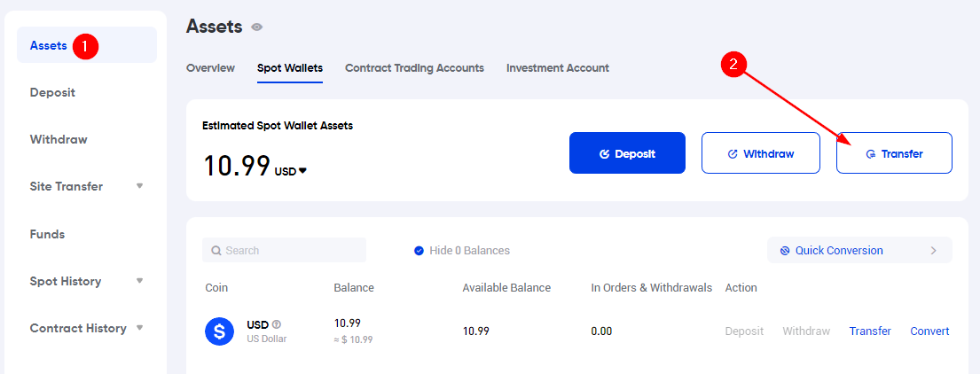Click the USD dollar coin icon
Viewport: 980px width, 374px height.
[219, 331]
